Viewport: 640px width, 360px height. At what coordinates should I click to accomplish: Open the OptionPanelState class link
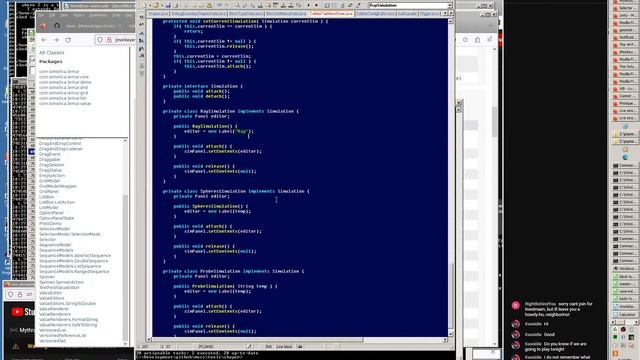point(56,218)
